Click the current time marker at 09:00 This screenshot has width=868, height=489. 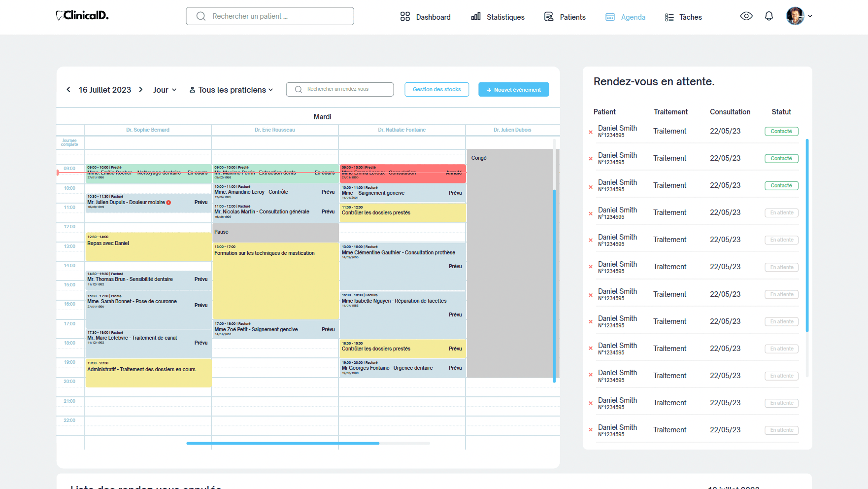(58, 173)
